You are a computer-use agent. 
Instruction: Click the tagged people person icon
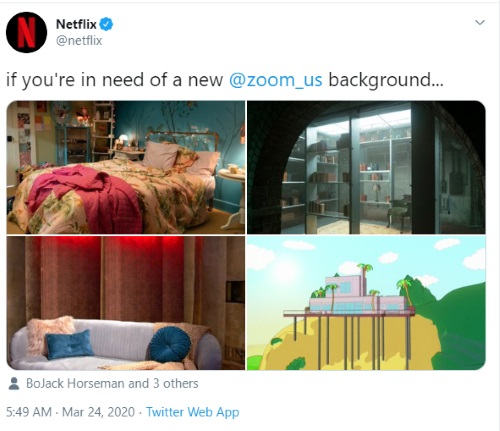tap(14, 383)
